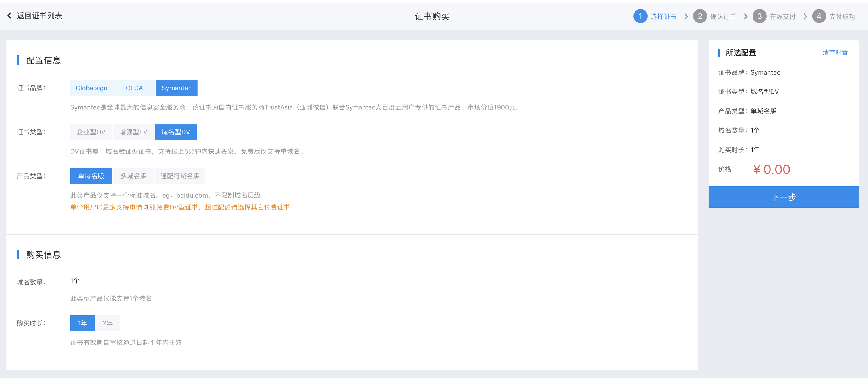Switch product type to 多域名版
Image resolution: width=868 pixels, height=378 pixels.
coord(133,176)
